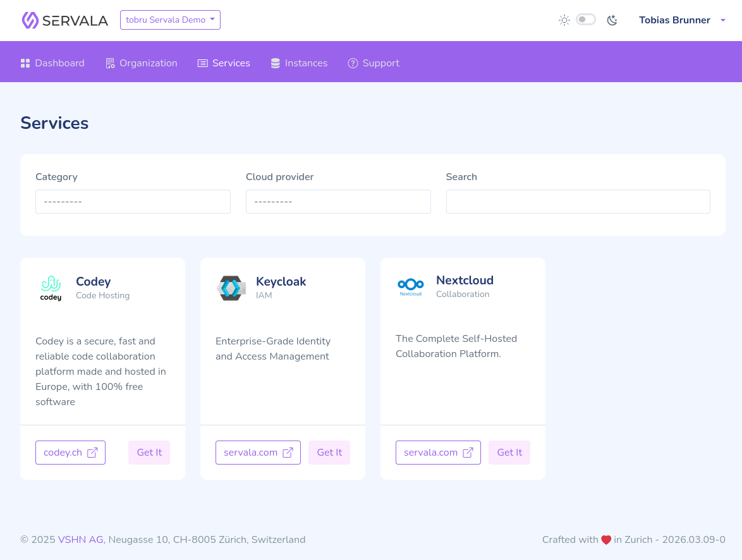Viewport: 742px width, 560px height.
Task: Open the Instances menu item
Action: 298,63
